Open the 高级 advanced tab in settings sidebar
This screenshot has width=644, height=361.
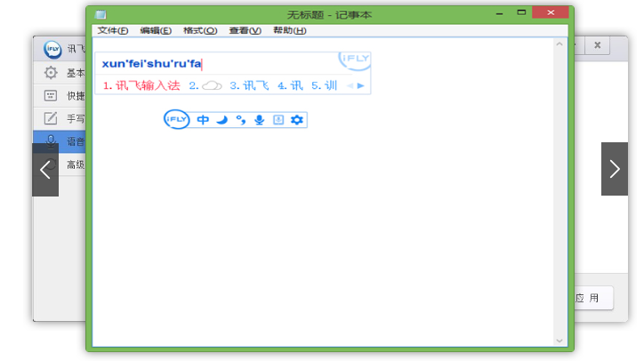[x=72, y=164]
